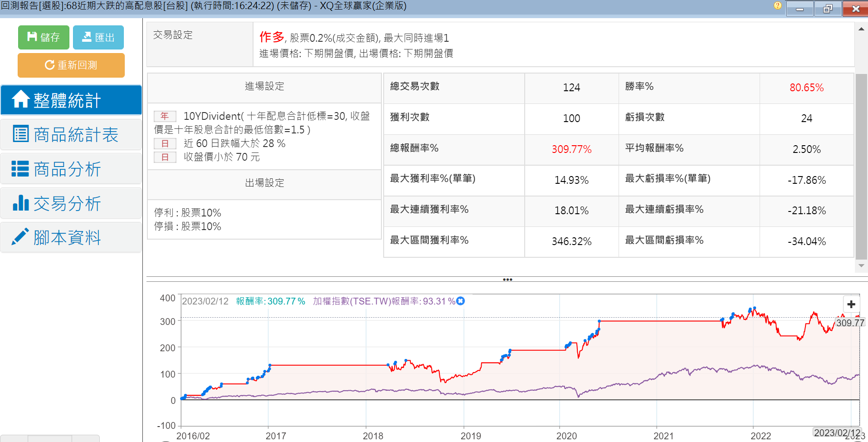Click the pencil icon for 腳本資料
Screen dimensions: 868x442
click(20, 237)
